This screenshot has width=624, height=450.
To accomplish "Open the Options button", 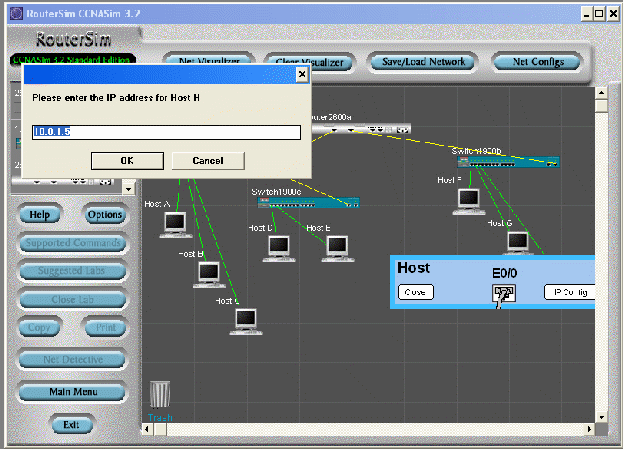I will click(105, 215).
